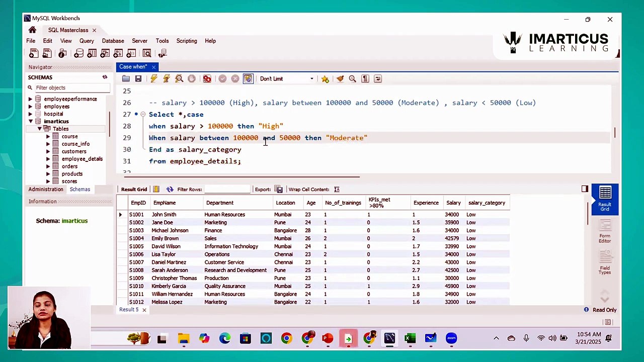Toggle stop-on-error red icon in query toolbar
Image resolution: width=644 pixels, height=362 pixels.
pyautogui.click(x=207, y=78)
